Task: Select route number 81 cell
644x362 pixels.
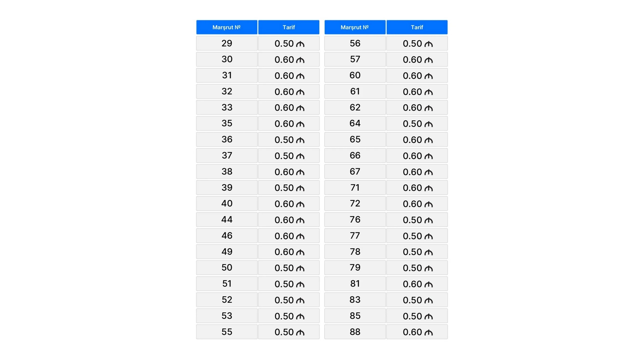Action: click(x=355, y=284)
